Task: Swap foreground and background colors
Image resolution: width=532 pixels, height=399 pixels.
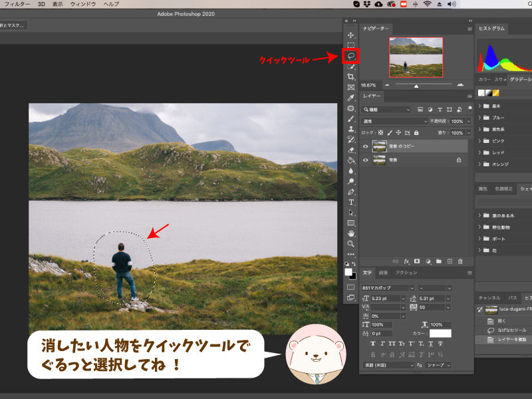Action: [354, 263]
